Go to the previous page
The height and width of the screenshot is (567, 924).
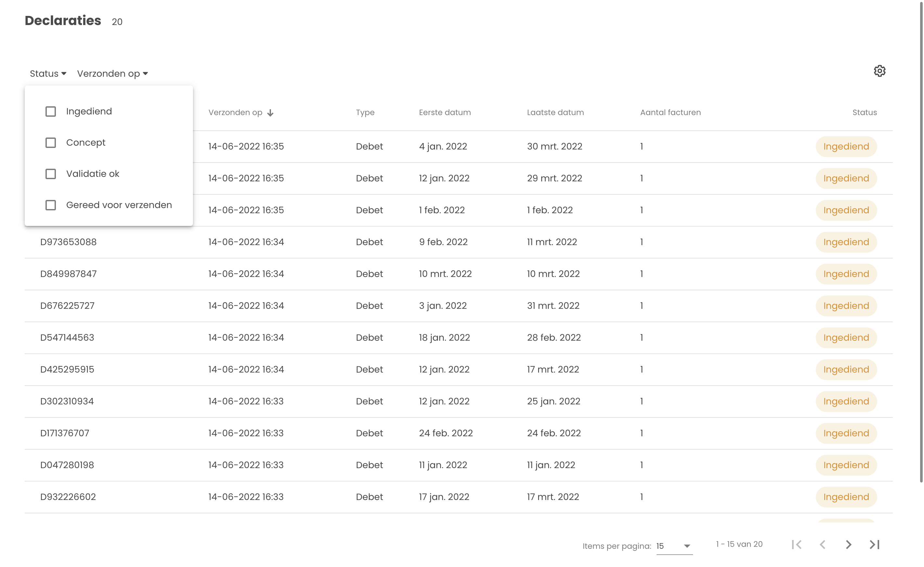[823, 545]
